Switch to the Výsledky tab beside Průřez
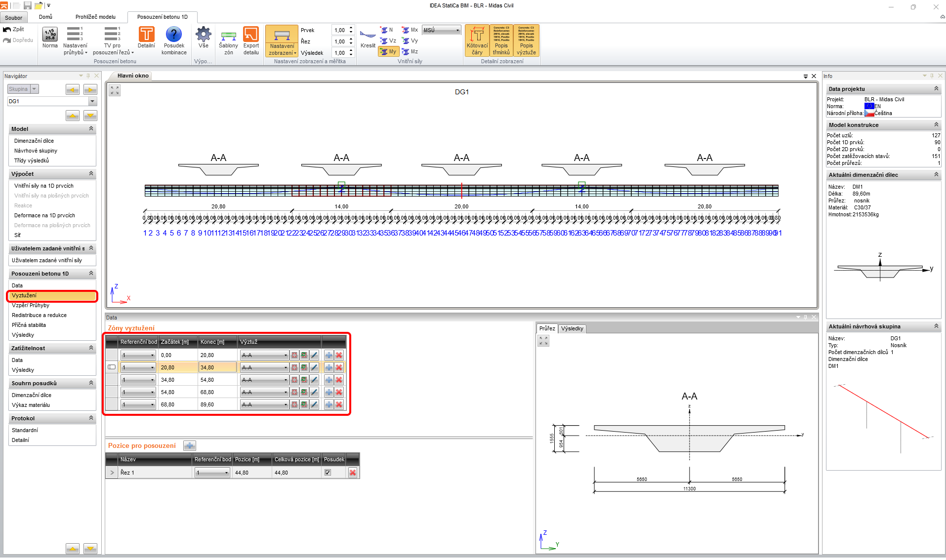 (x=572, y=328)
